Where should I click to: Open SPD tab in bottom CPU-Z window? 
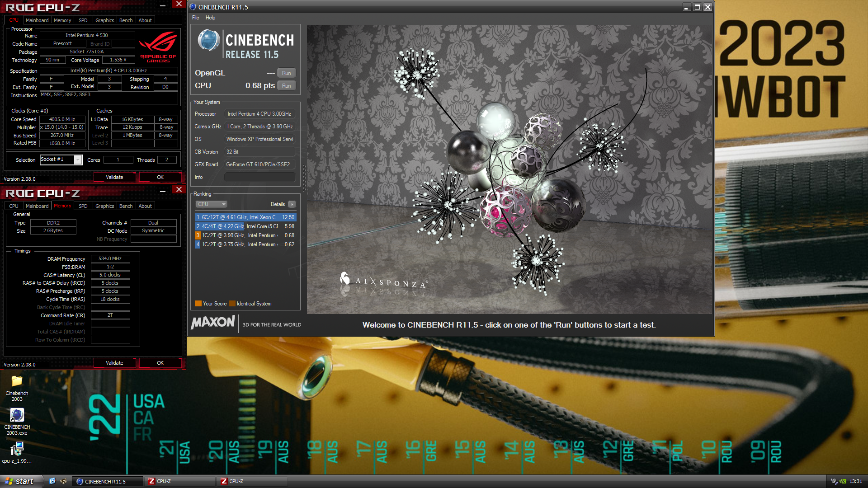[83, 206]
